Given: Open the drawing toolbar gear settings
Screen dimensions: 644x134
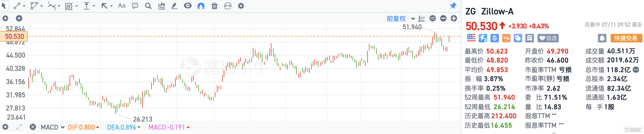Looking at the screenshot, I should point(241,6).
